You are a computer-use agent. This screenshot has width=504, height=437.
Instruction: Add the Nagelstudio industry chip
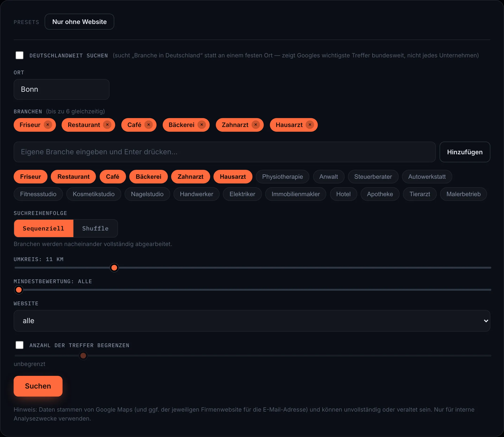(147, 194)
